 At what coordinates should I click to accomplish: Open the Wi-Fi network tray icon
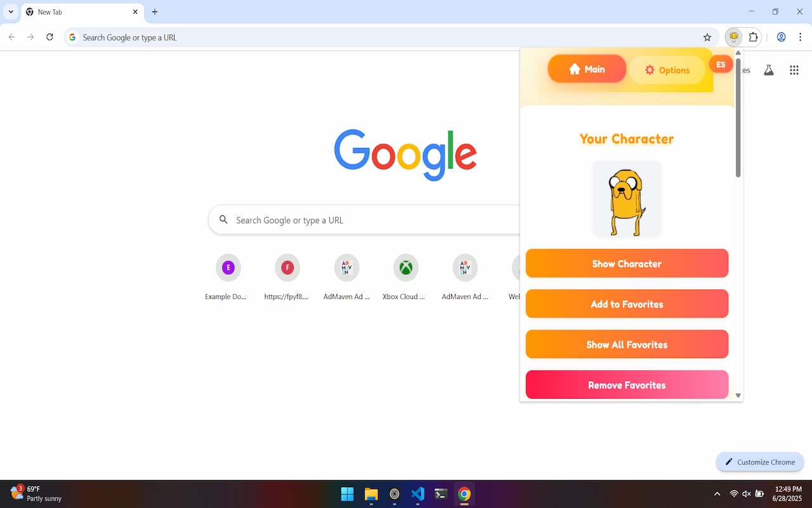[x=734, y=494]
